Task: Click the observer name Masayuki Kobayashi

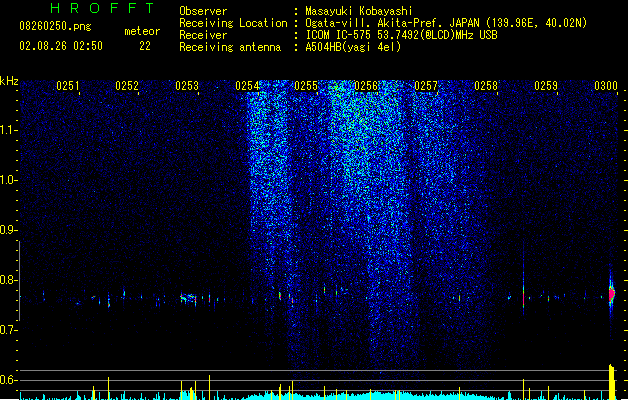Action: pos(359,11)
